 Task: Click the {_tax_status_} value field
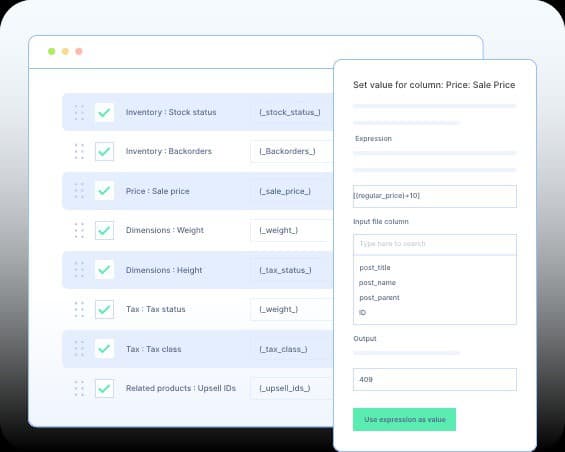(292, 270)
